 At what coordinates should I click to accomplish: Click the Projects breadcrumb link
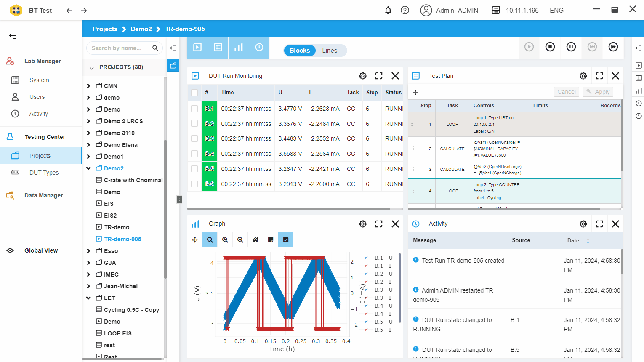tap(105, 29)
